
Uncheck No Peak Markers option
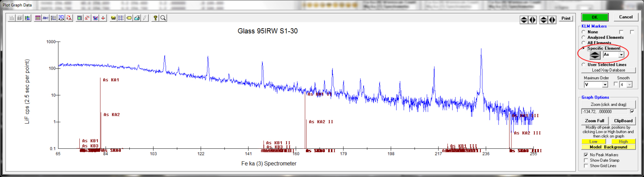pos(586,155)
